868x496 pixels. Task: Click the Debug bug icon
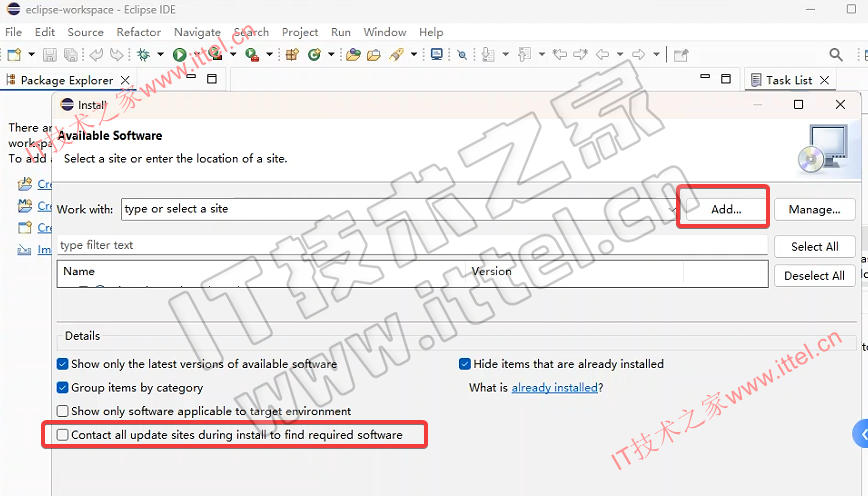144,54
